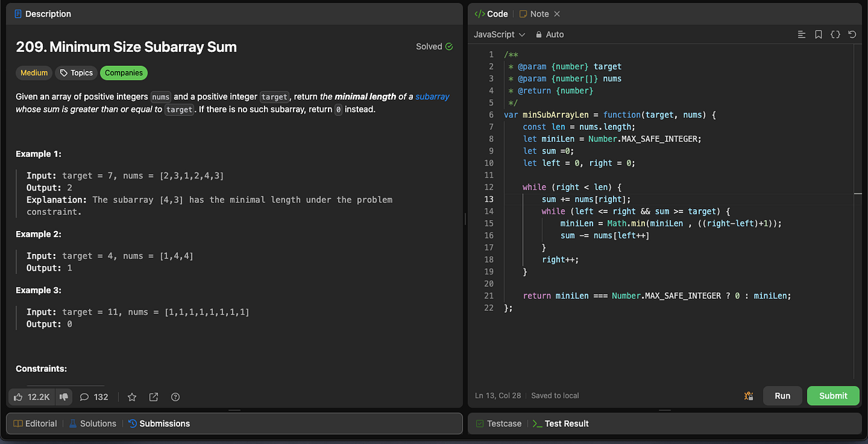
Task: Give a thumbs down to the problem
Action: (63, 397)
